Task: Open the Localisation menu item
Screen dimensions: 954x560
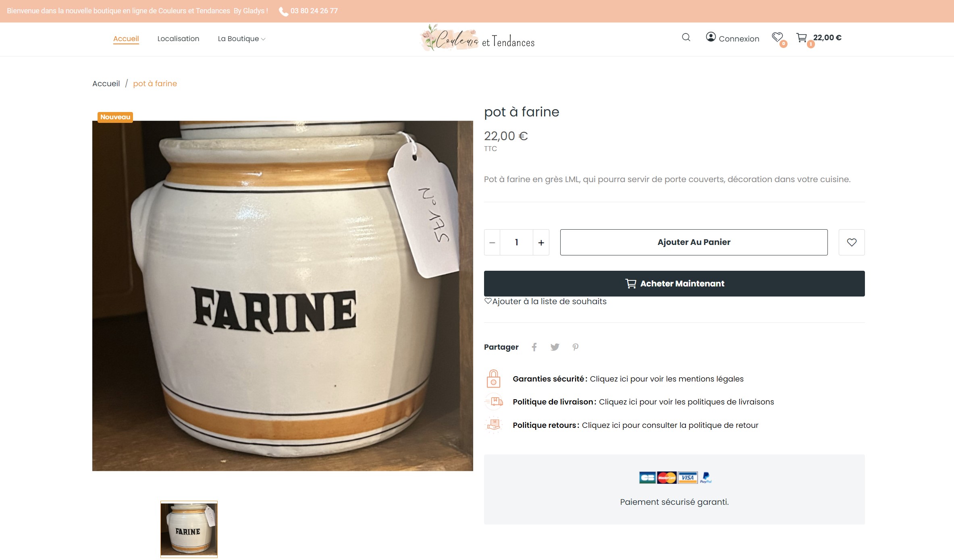Action: pos(178,39)
